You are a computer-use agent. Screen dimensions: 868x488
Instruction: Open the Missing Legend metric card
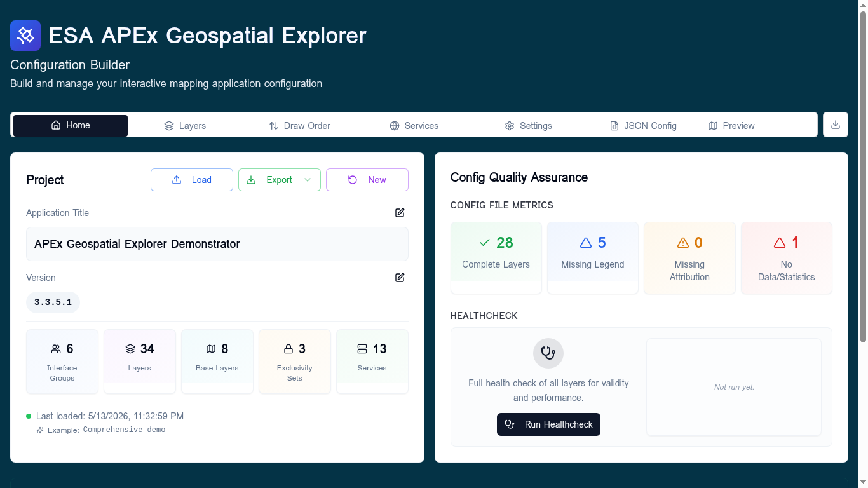coord(593,258)
